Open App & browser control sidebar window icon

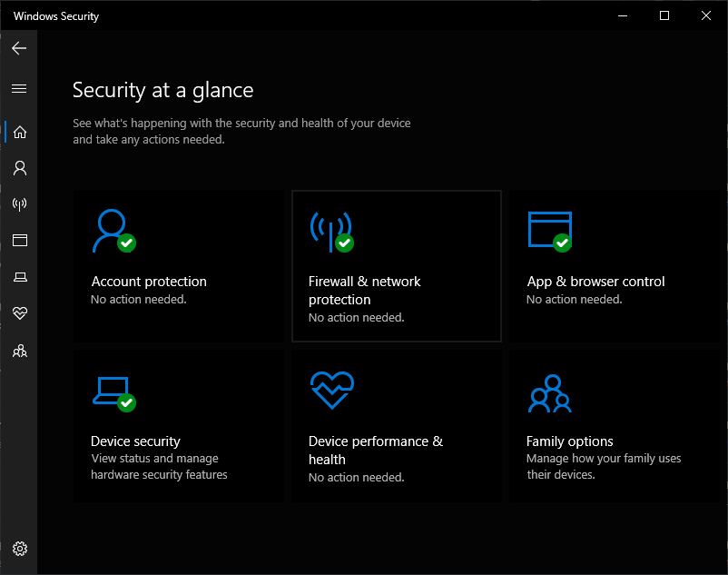click(x=19, y=240)
